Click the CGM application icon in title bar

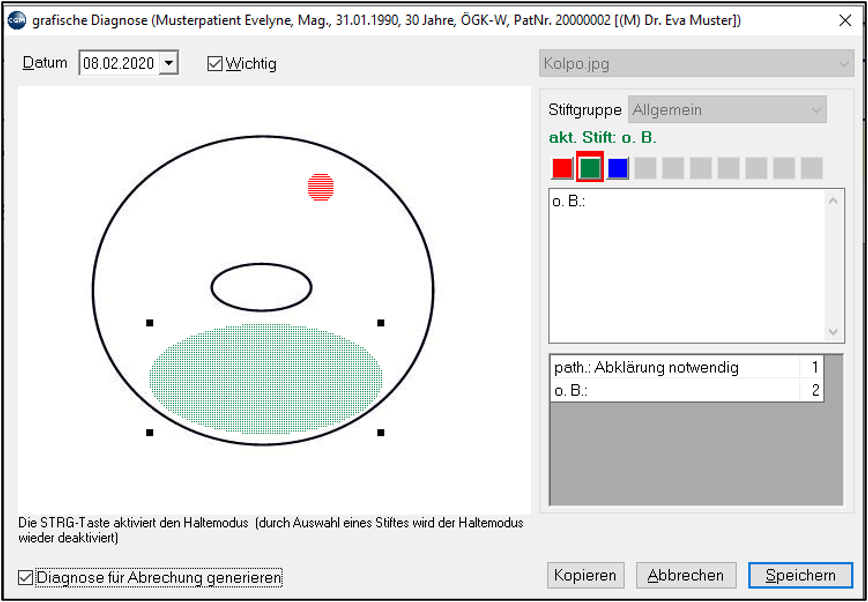(x=17, y=21)
